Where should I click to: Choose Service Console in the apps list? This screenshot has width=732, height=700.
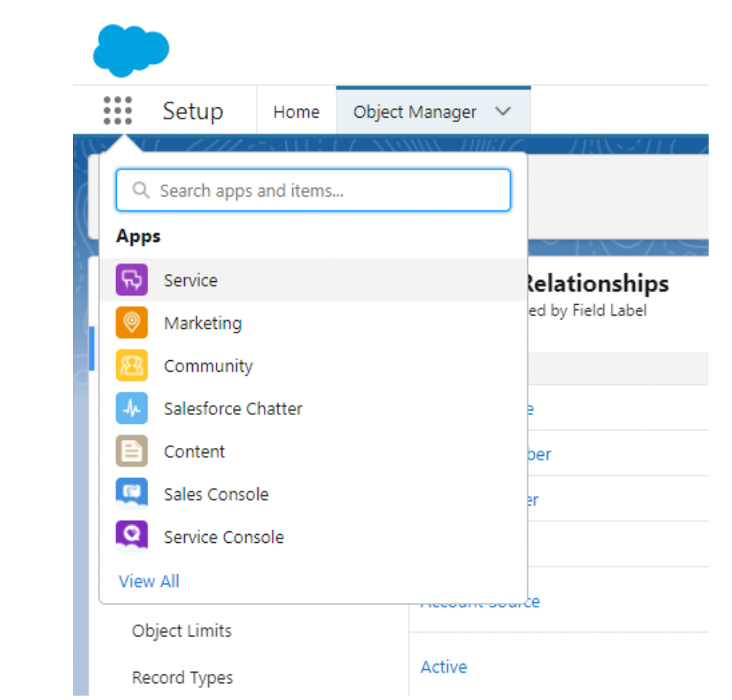click(x=224, y=537)
